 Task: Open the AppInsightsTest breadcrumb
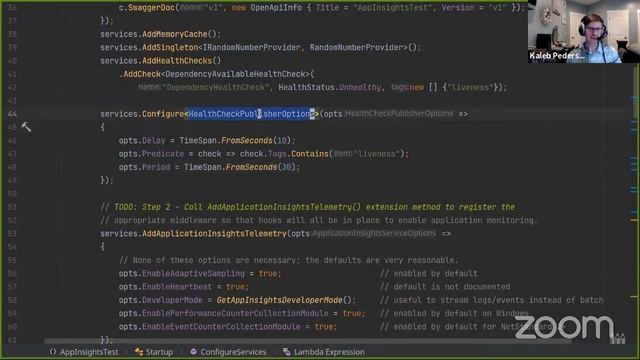89,352
